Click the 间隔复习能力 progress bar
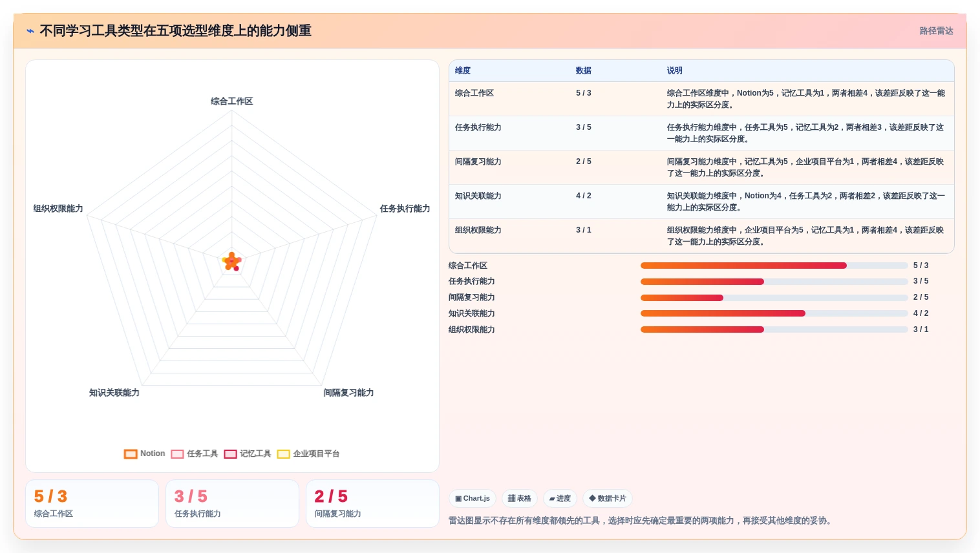980x553 pixels. point(774,298)
